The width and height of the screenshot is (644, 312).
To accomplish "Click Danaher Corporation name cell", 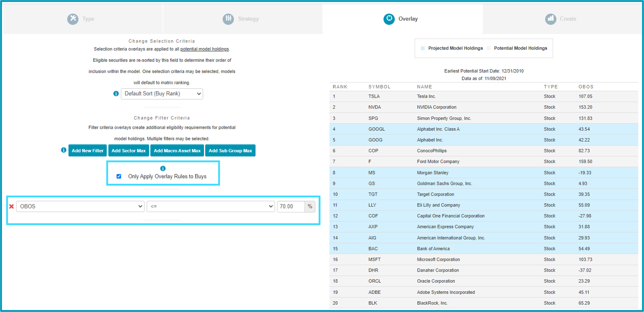I will tap(438, 270).
